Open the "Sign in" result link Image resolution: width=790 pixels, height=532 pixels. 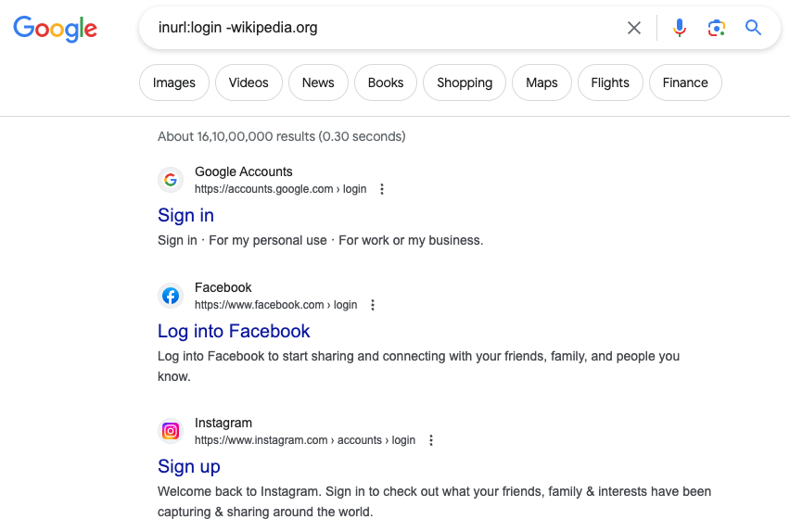click(185, 215)
